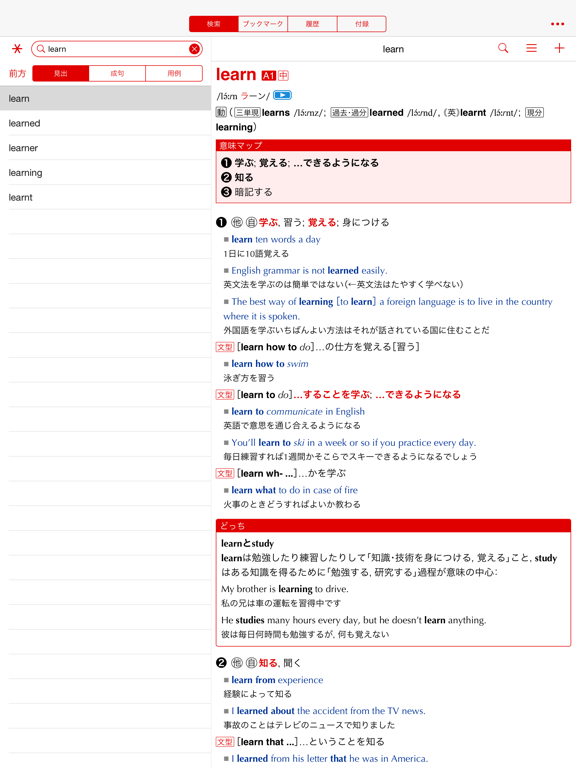Click the 過去・過分 inflection badge
576x768 pixels.
pos(349,113)
